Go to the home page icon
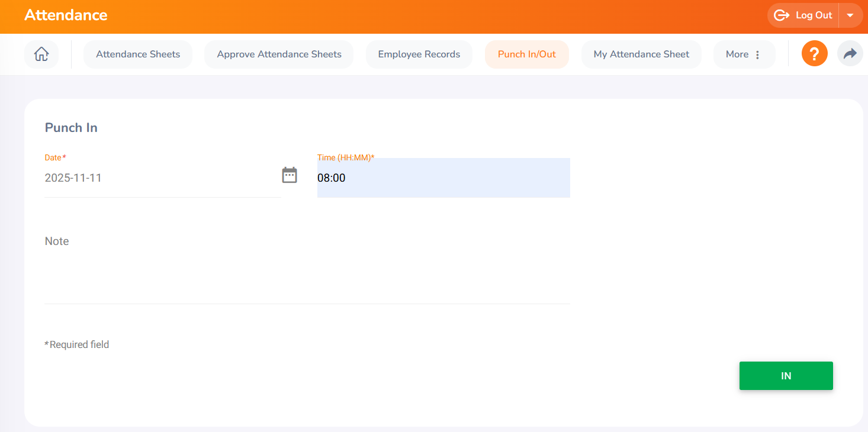The height and width of the screenshot is (432, 868). (x=41, y=54)
